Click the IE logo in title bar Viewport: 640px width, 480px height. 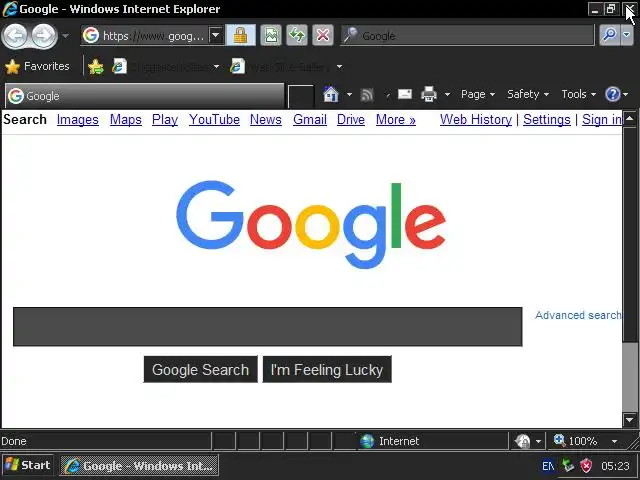(x=9, y=9)
